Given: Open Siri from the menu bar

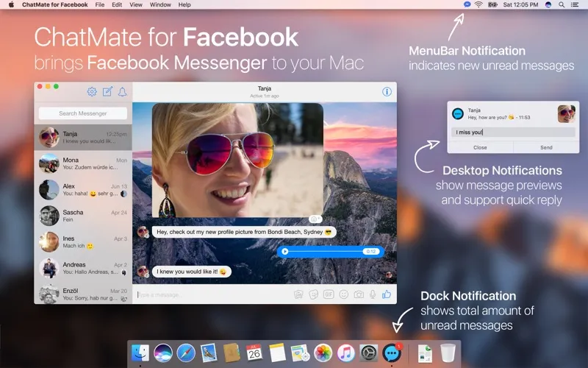Looking at the screenshot, I should 548,4.
